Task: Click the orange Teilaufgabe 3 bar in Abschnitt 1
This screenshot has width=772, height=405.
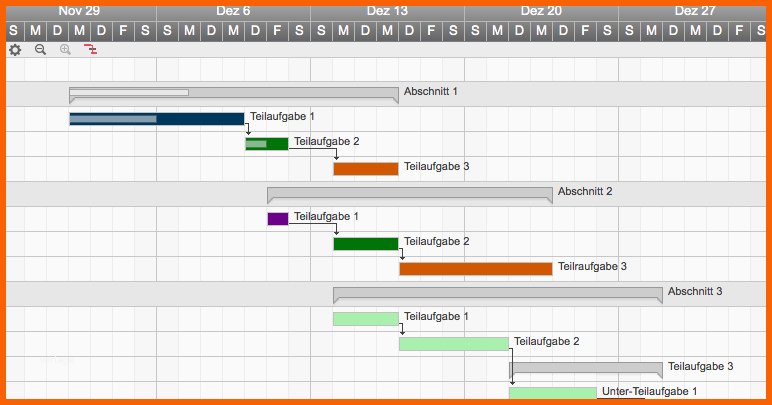Action: (365, 168)
